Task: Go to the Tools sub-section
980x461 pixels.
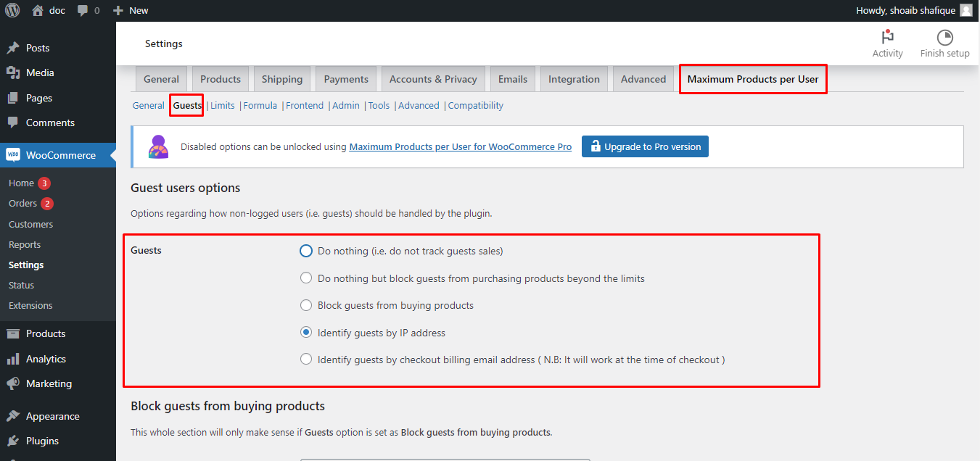Action: pyautogui.click(x=379, y=105)
